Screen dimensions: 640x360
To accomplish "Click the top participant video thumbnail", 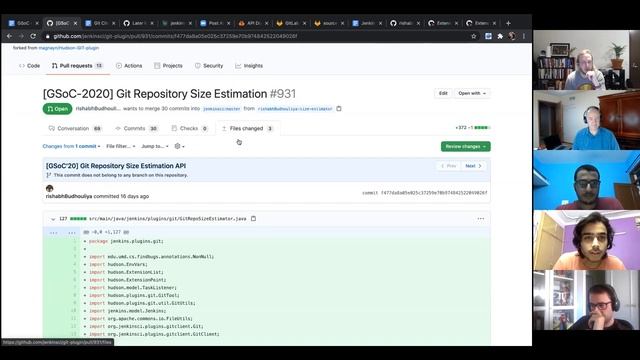I will point(587,60).
